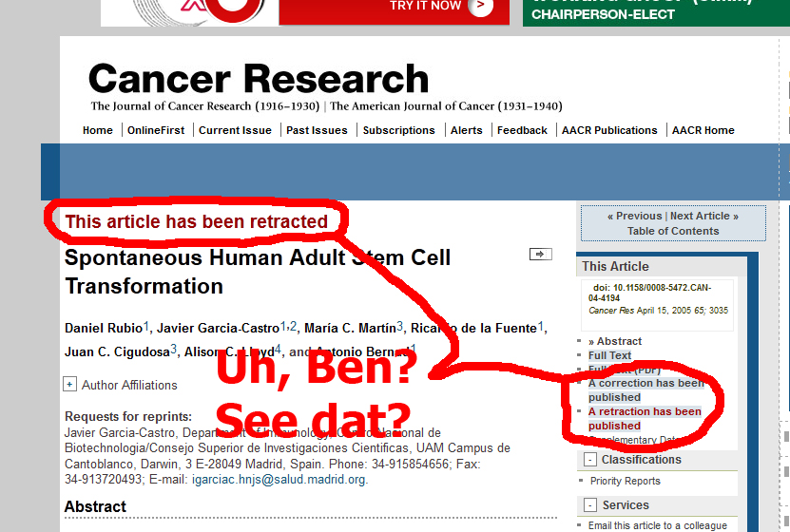
Task: Open the Full Text link
Action: [609, 355]
